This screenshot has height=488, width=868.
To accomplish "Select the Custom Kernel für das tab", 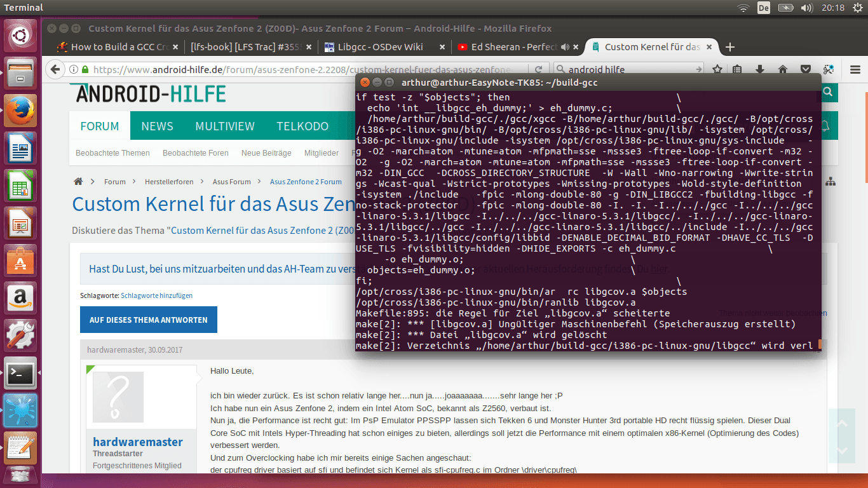I will point(652,47).
